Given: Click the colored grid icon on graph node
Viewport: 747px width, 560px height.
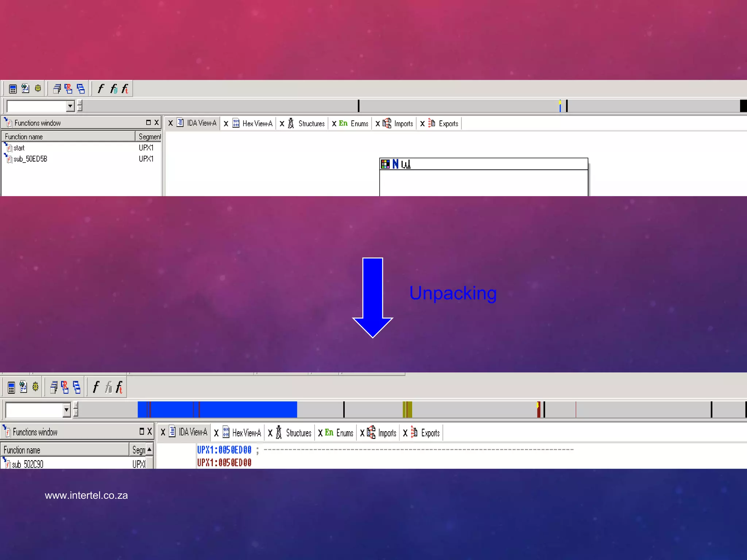Looking at the screenshot, I should pos(385,164).
